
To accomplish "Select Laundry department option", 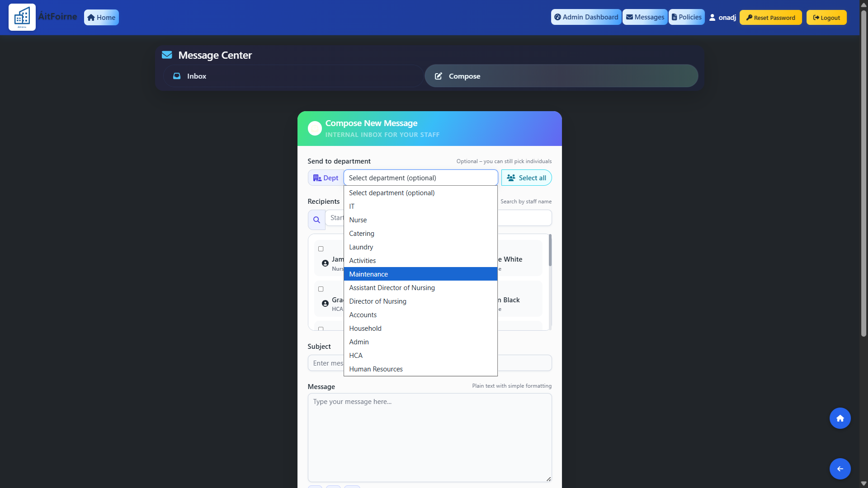I will pos(420,247).
